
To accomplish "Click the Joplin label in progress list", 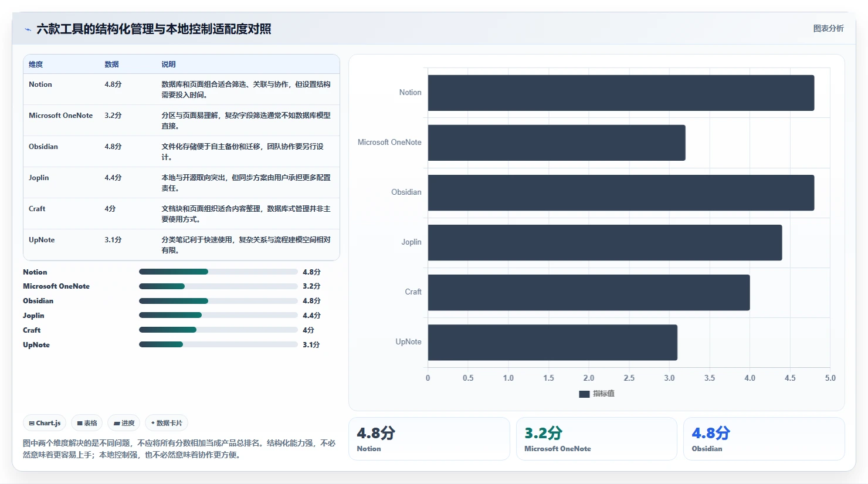I will 33,316.
